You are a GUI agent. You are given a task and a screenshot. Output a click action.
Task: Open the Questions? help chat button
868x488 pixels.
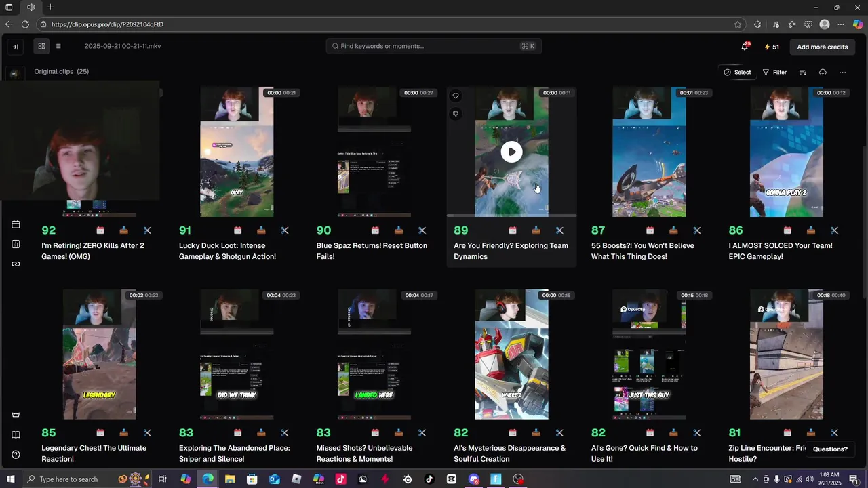[x=830, y=449]
